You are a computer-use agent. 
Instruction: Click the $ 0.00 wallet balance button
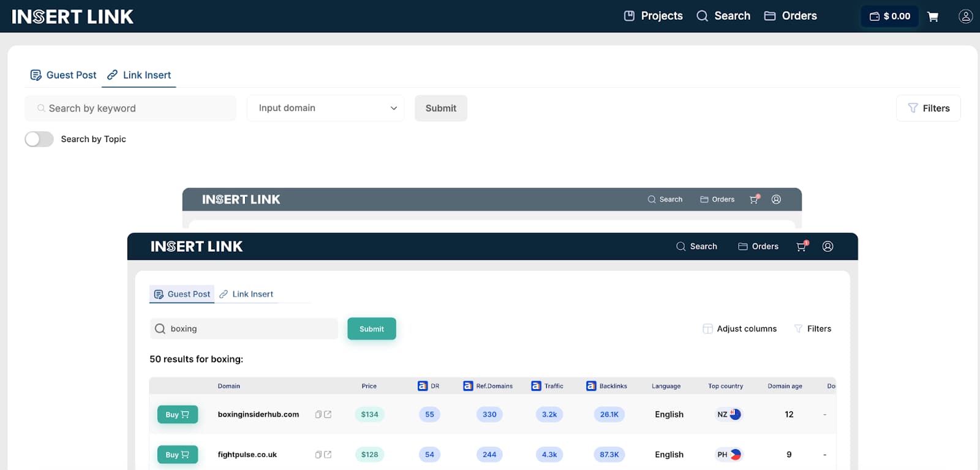[890, 17]
